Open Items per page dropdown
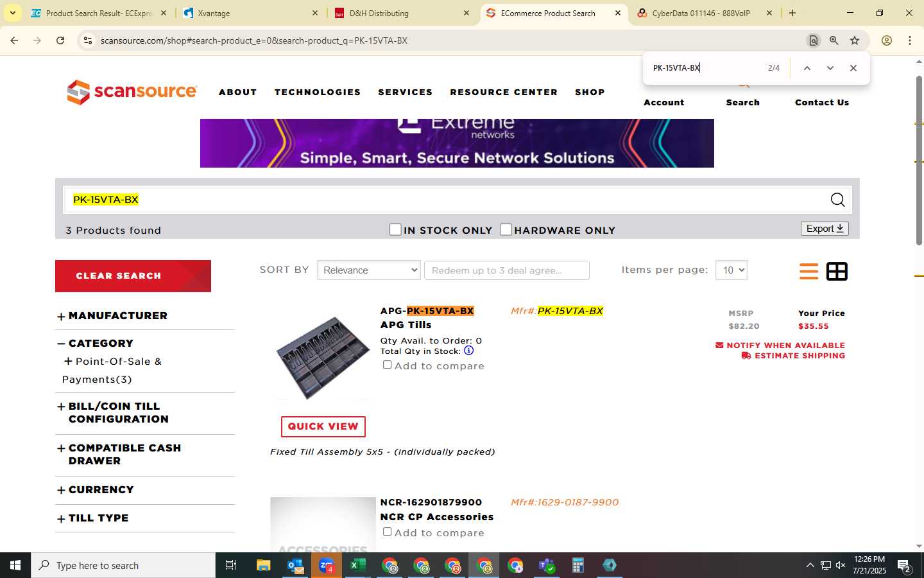Viewport: 924px width, 578px height. [732, 270]
